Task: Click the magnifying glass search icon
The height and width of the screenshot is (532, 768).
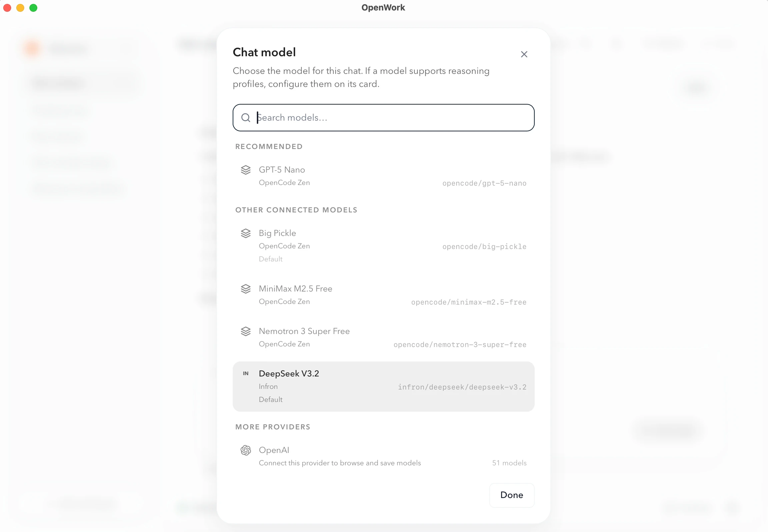Action: pos(246,117)
